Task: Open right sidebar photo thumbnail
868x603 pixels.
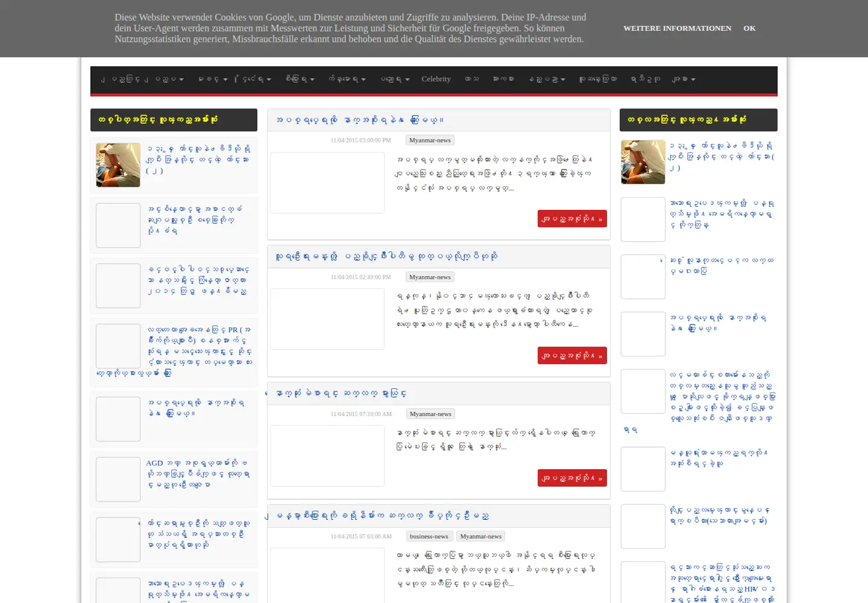Action: (x=643, y=162)
